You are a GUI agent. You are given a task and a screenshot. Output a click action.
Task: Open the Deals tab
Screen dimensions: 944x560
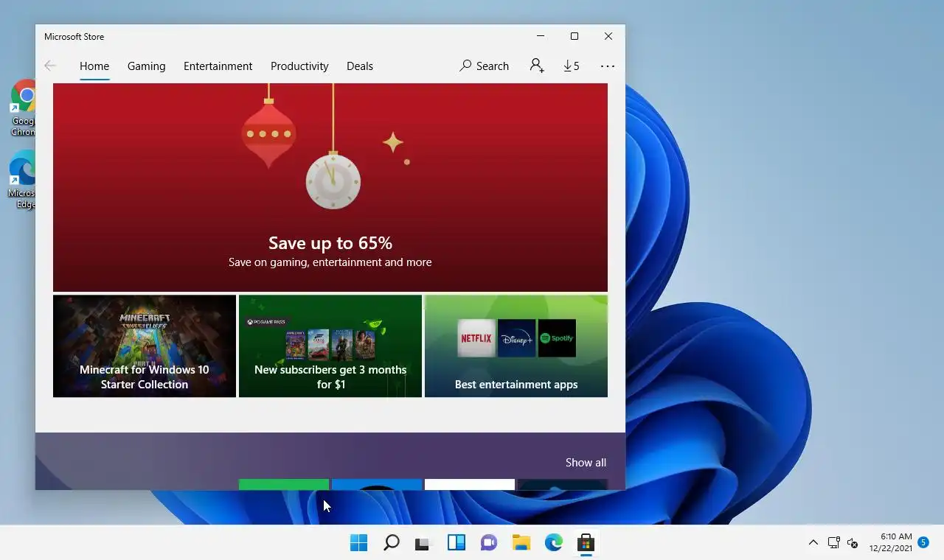[x=360, y=66]
